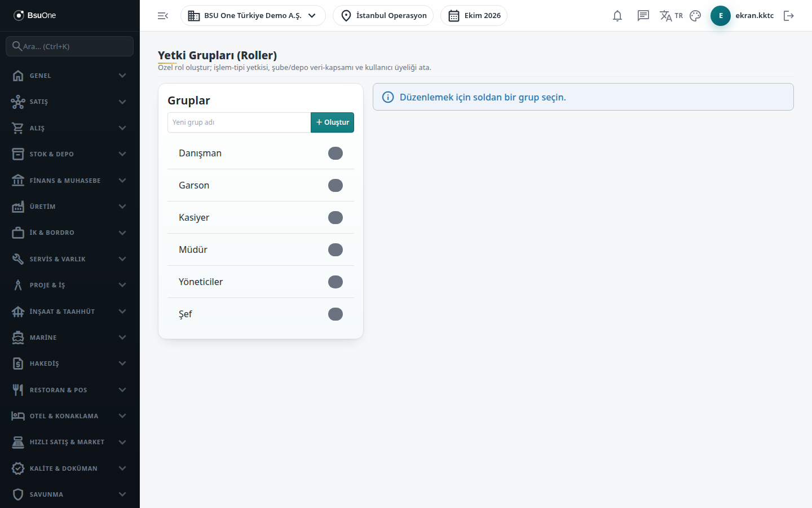Expand the Kalite & Doküman chevron
The width and height of the screenshot is (812, 508).
pos(122,468)
